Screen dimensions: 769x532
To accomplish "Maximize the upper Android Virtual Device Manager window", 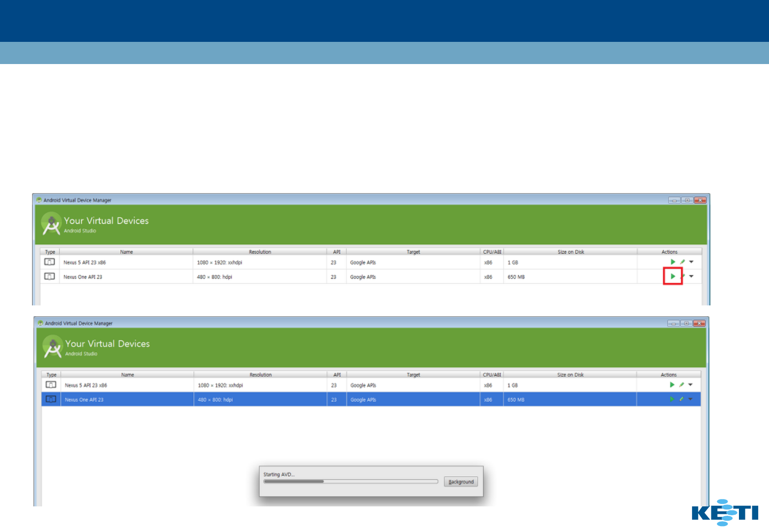I will [687, 200].
